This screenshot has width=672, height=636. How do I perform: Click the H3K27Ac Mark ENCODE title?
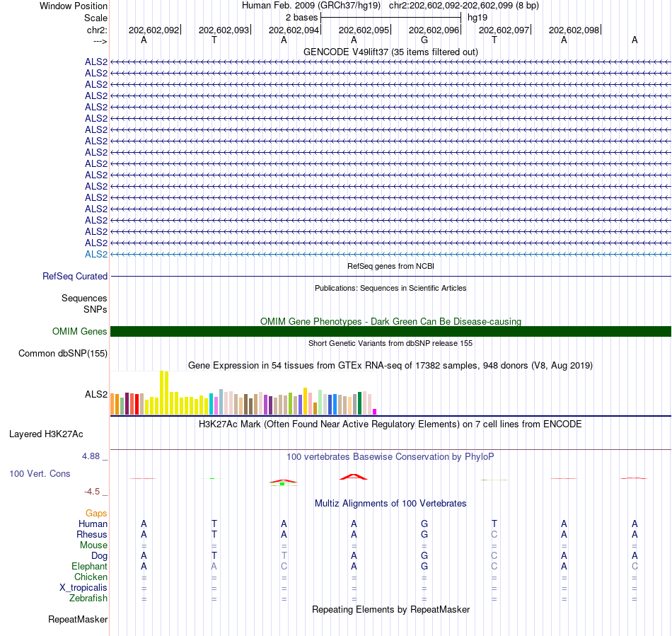point(390,424)
